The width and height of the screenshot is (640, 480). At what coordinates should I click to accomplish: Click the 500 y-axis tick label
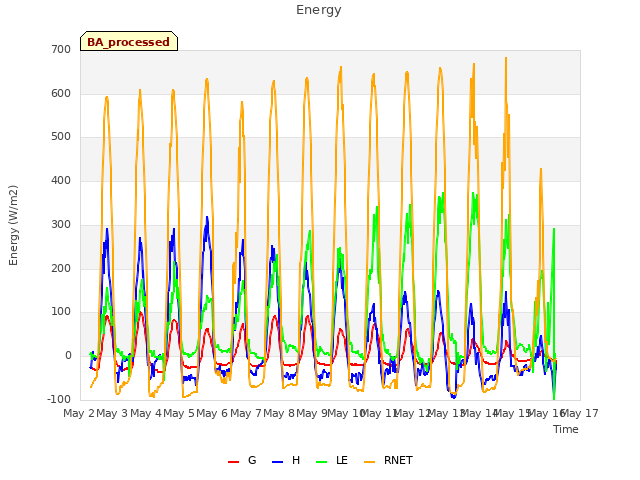click(61, 137)
